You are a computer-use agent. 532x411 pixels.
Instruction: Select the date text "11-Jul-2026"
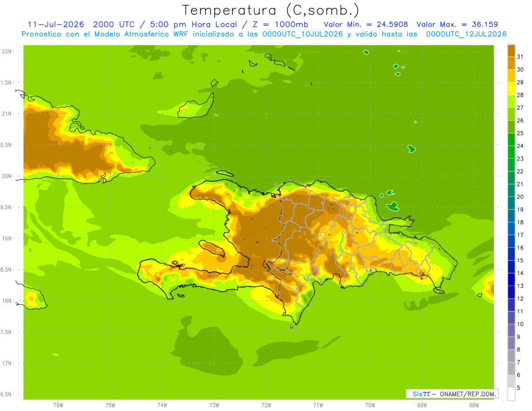point(55,24)
